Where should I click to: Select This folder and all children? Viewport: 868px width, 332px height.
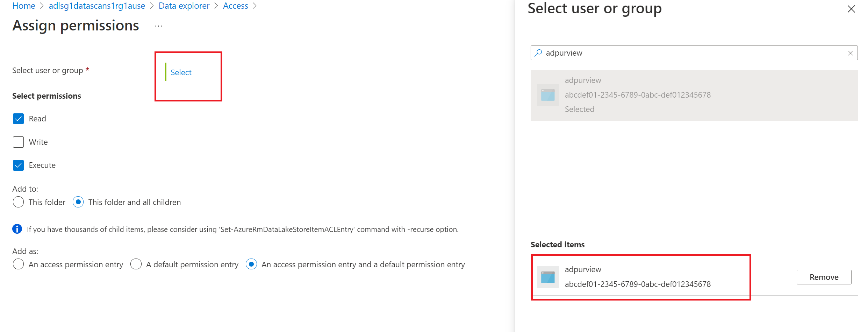click(x=78, y=202)
